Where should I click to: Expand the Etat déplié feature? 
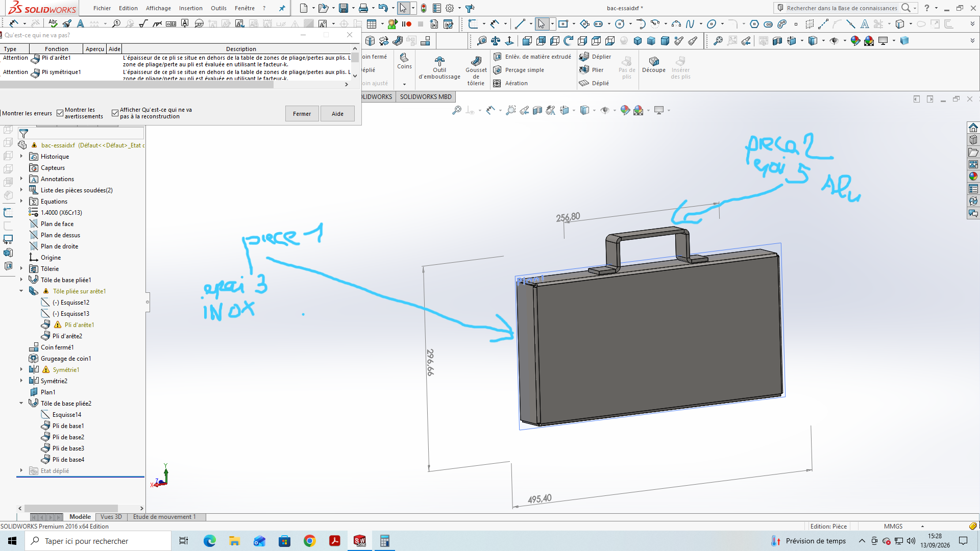click(21, 470)
